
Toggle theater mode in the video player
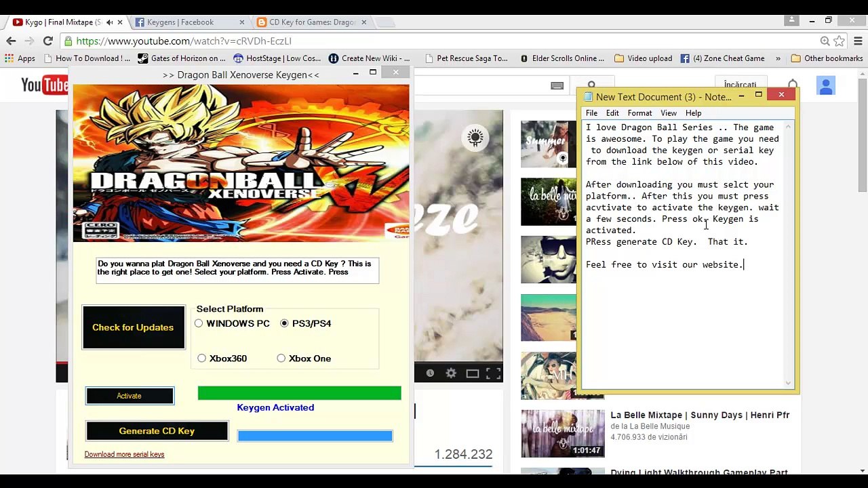tap(473, 373)
